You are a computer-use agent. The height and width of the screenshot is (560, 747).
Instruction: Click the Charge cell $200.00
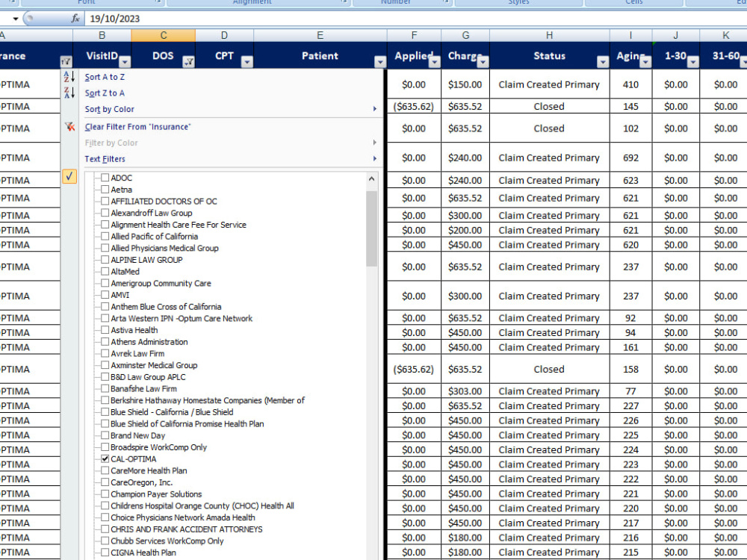pyautogui.click(x=465, y=230)
